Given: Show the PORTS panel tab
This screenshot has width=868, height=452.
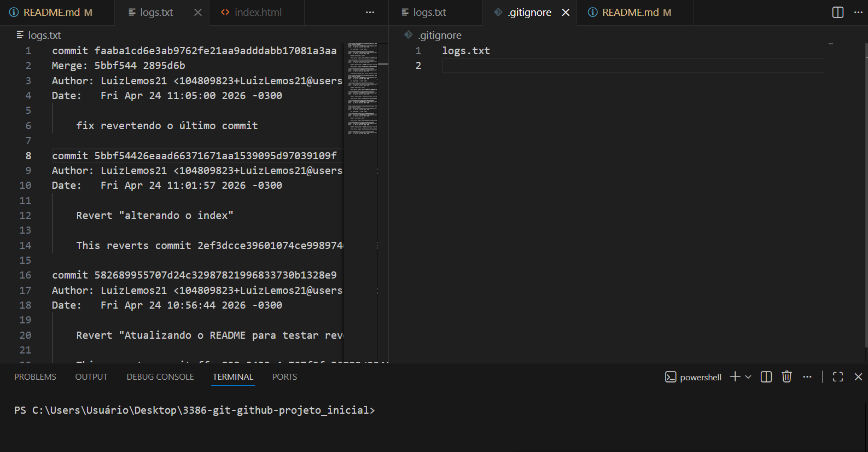Looking at the screenshot, I should (x=284, y=377).
